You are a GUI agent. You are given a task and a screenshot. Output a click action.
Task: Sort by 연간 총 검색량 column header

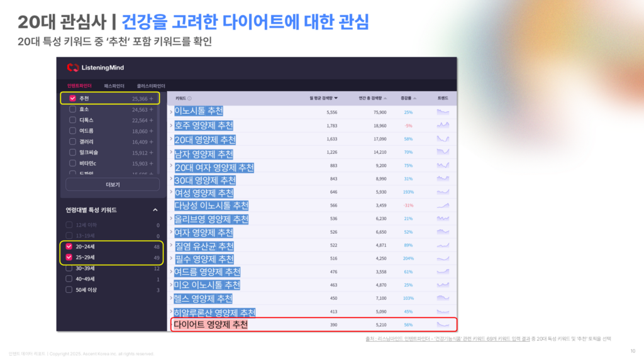click(x=372, y=99)
